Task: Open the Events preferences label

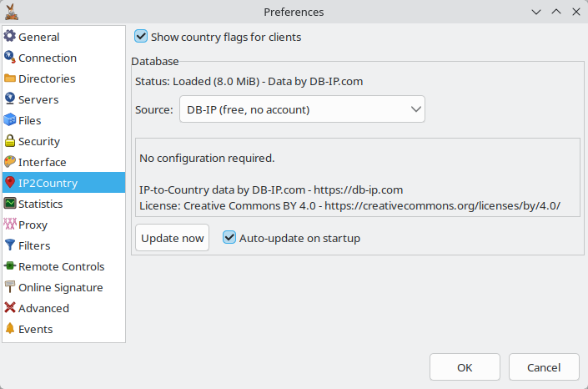Action: [x=36, y=329]
